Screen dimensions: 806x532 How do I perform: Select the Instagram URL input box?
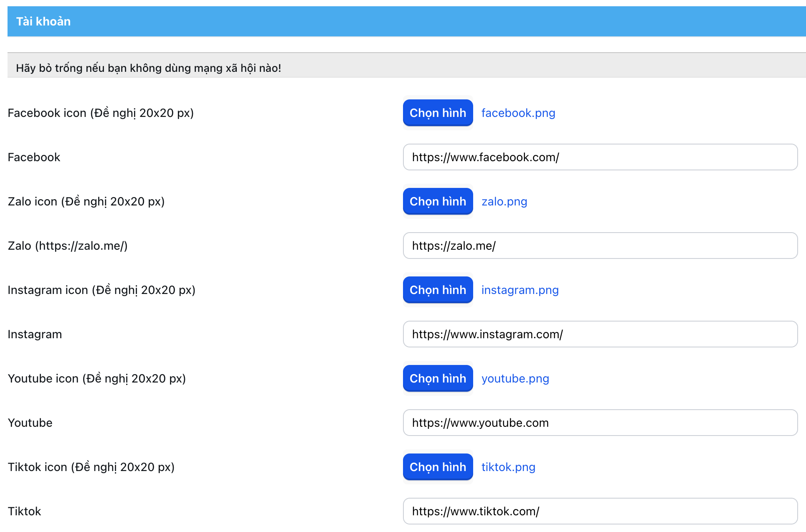[x=600, y=334]
